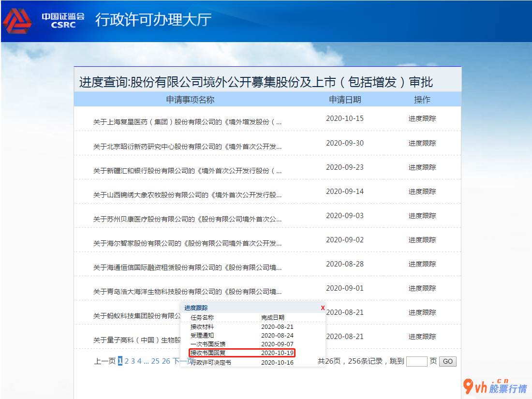Open the 新疆汇和银行 application entry
The width and height of the screenshot is (532, 399).
point(187,171)
